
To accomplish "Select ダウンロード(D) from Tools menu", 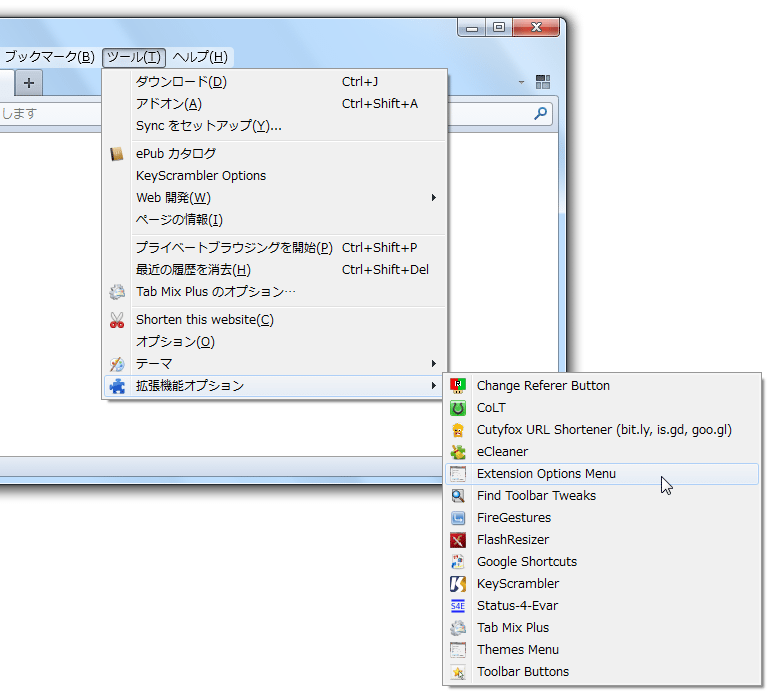I will pos(275,82).
